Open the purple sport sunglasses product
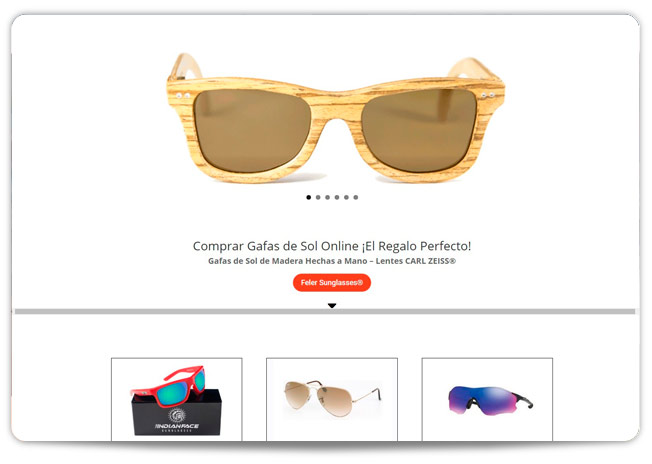This screenshot has width=652, height=464. [x=487, y=399]
